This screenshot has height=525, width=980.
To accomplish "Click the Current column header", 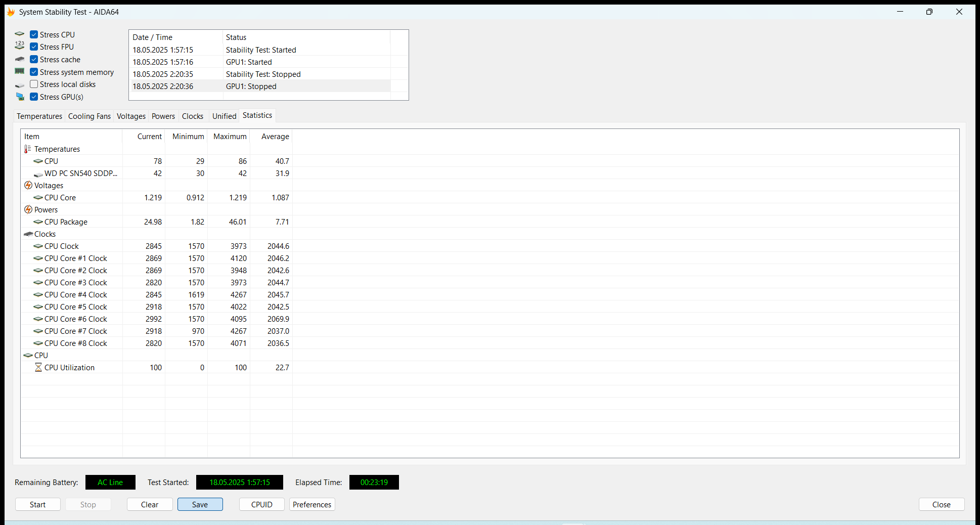I will [144, 137].
